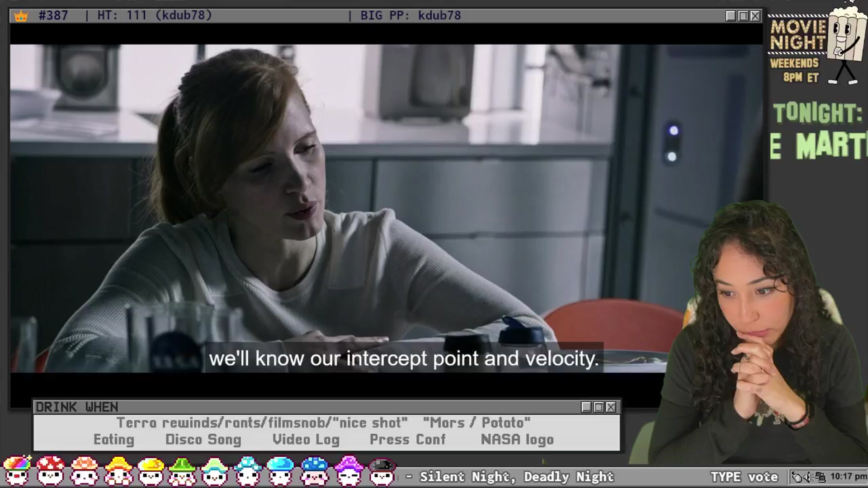Maximize the movie player window
This screenshot has width=868, height=488.
(x=743, y=16)
